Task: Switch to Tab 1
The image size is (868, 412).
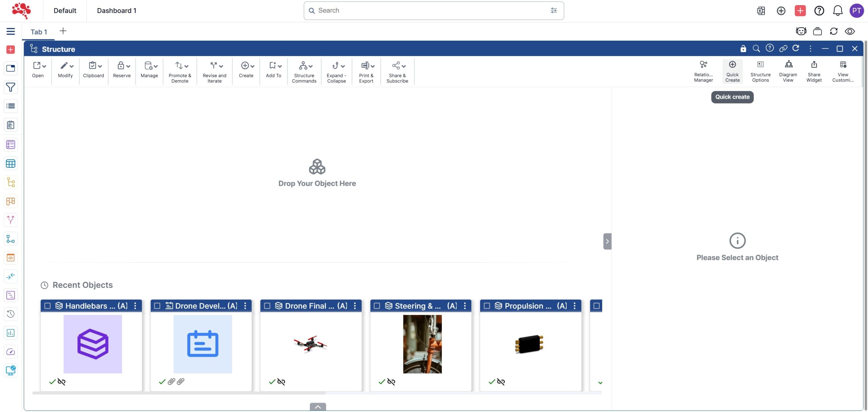Action: 39,32
